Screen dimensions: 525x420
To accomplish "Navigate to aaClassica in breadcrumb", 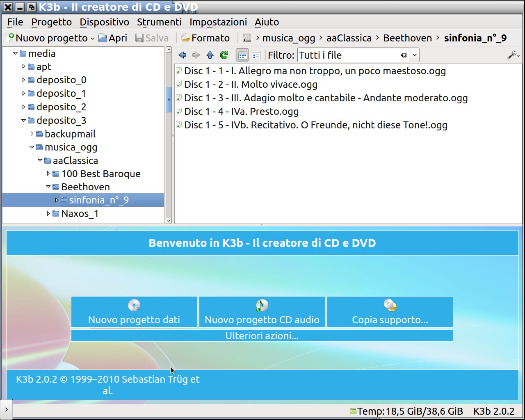I will tap(349, 38).
